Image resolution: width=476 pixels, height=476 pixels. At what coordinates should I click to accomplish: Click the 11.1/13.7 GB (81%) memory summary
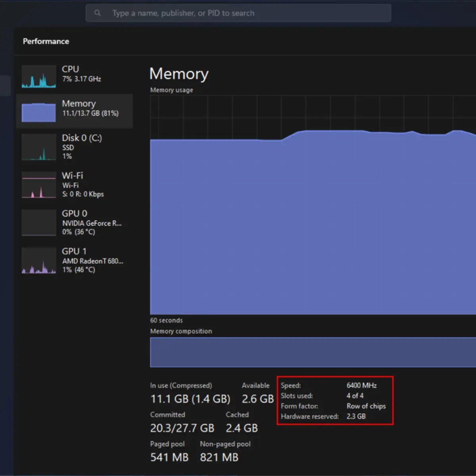tap(90, 113)
